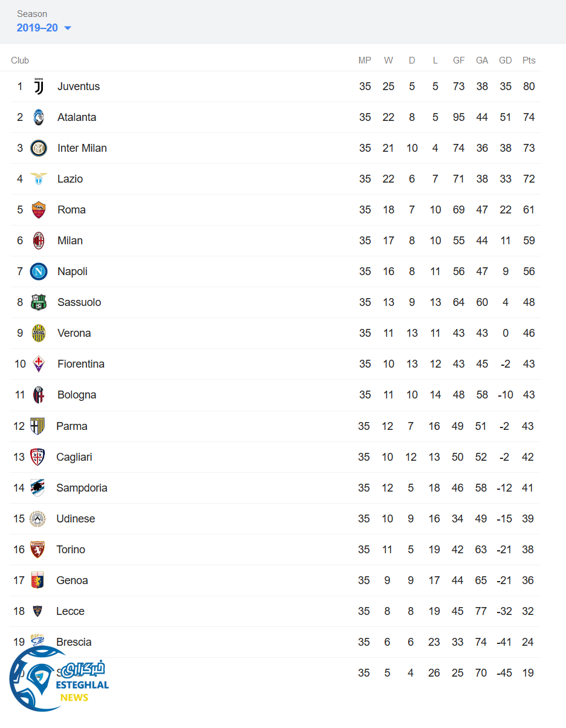Click the Cagliari club crest icon
This screenshot has width=566, height=728.
pos(37,457)
